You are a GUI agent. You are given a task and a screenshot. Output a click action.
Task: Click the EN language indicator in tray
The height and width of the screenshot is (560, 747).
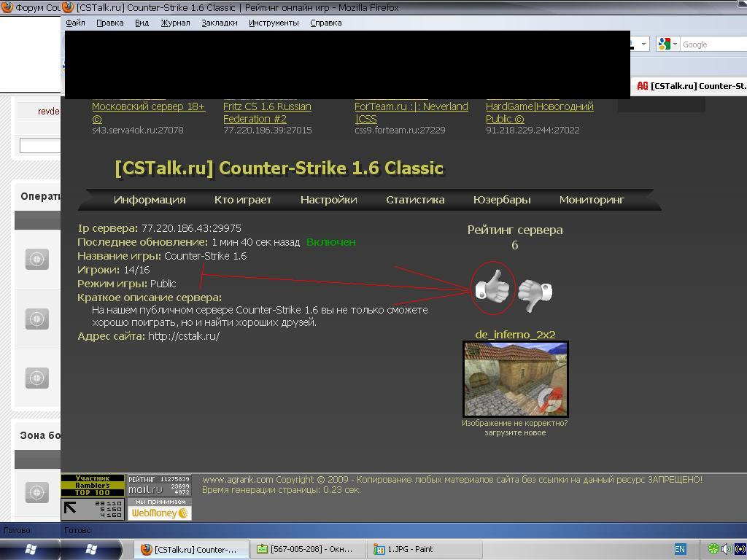point(680,549)
